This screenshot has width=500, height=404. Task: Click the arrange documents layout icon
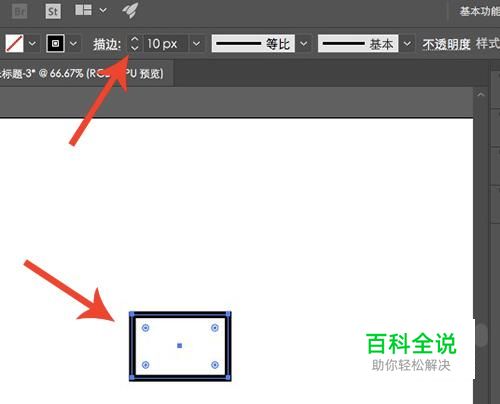pyautogui.click(x=83, y=10)
